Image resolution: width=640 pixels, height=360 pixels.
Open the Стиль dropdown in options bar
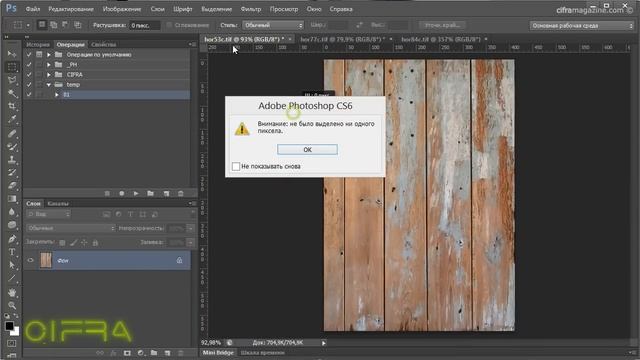tap(273, 25)
